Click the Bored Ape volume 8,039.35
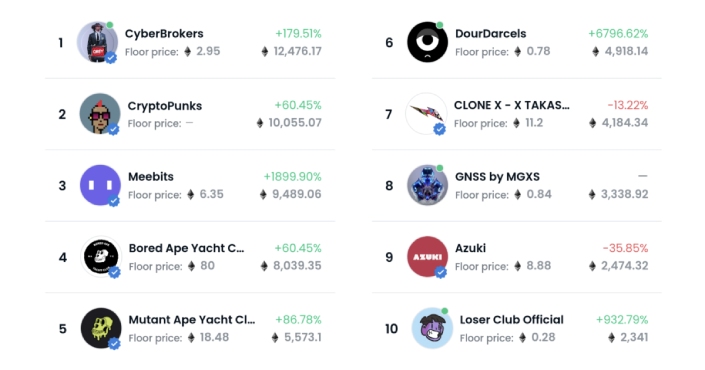 click(297, 266)
